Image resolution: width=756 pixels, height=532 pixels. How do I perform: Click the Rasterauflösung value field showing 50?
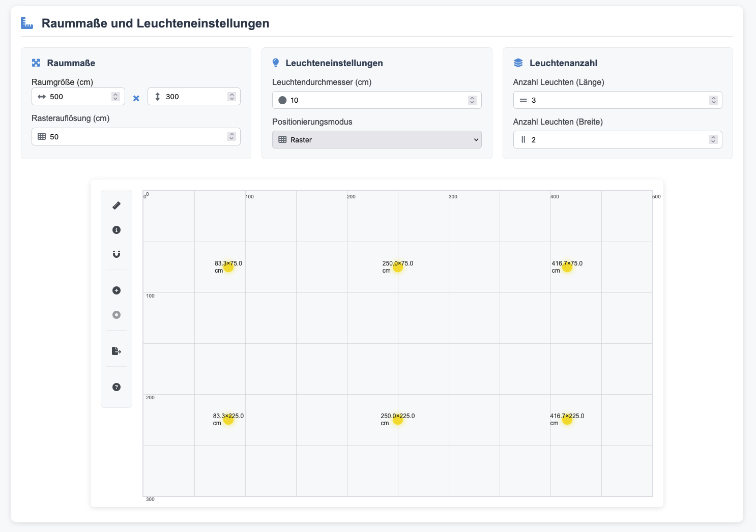coord(136,136)
